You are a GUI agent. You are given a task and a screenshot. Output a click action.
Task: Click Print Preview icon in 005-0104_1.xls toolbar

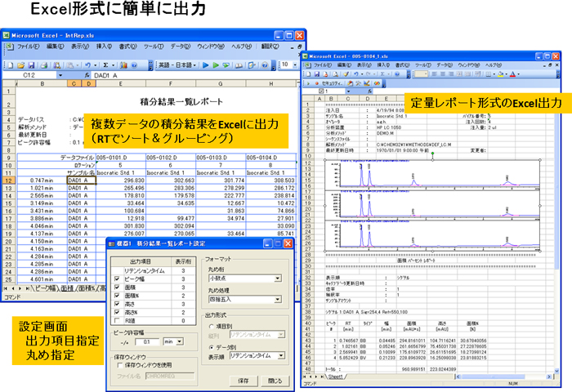pyautogui.click(x=336, y=74)
